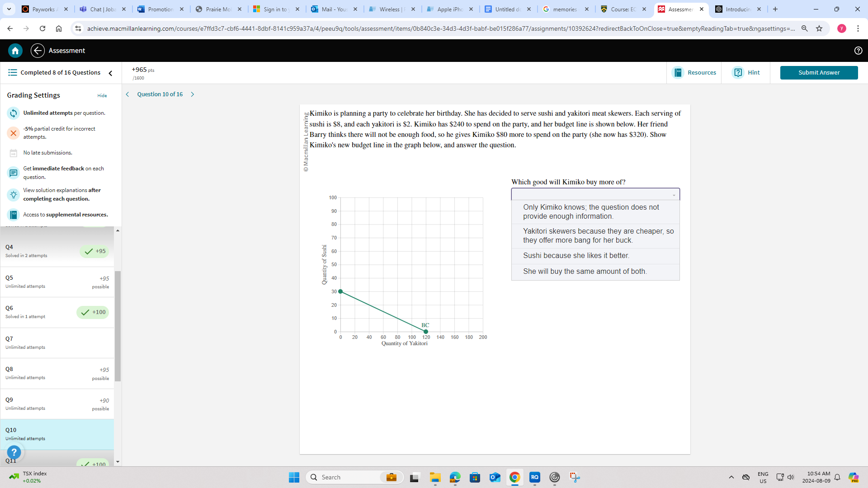
Task: Go to previous question arrow
Action: 127,94
